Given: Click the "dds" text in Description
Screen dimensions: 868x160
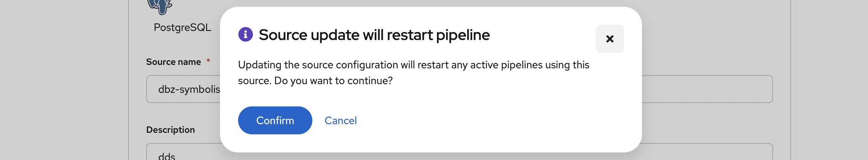Looking at the screenshot, I should (x=167, y=156).
